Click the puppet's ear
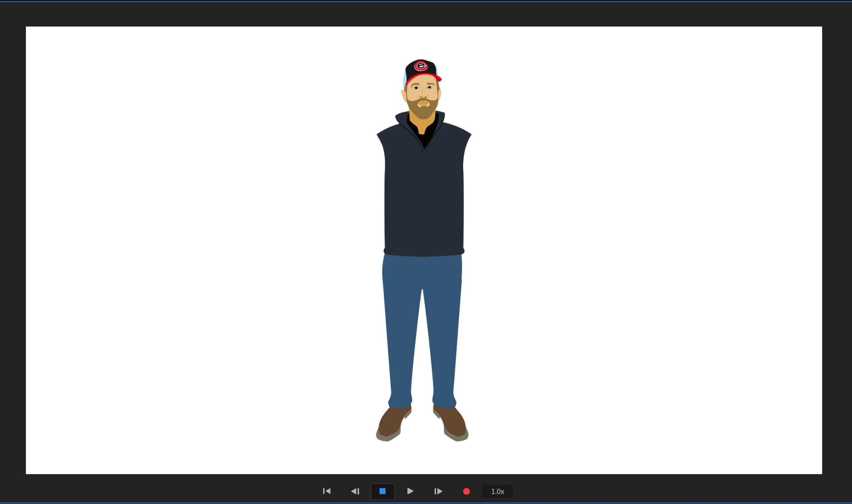The height and width of the screenshot is (504, 852). [x=404, y=95]
